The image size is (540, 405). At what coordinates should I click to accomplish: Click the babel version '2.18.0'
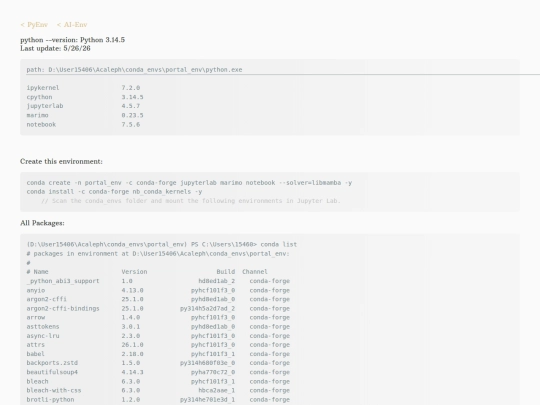click(133, 354)
